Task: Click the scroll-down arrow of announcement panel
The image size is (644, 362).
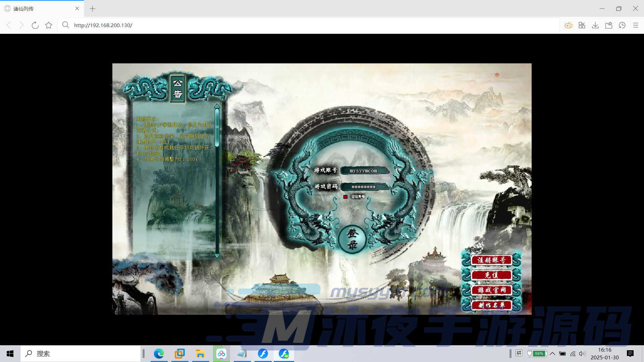Action: pos(217,256)
